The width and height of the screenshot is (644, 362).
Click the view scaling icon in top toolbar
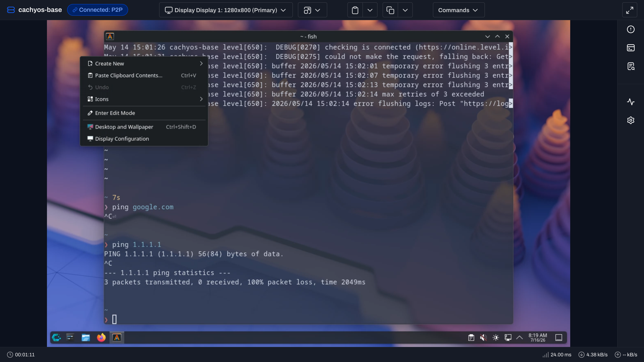coord(307,10)
